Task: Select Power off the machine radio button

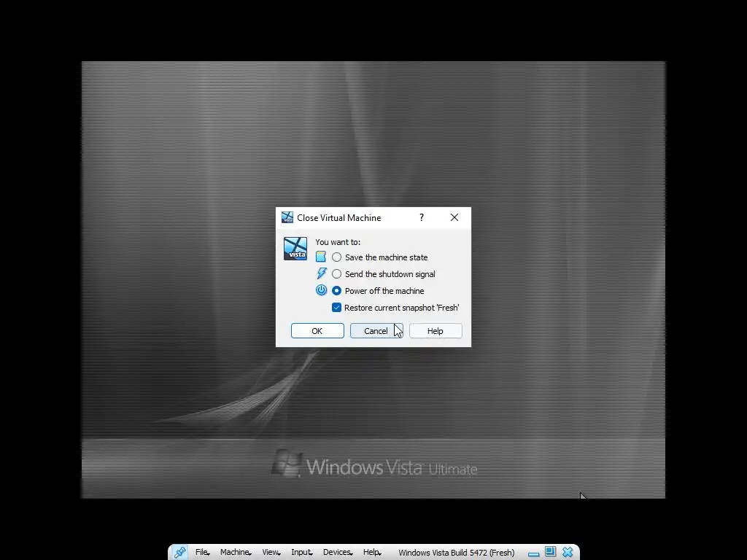Action: (x=337, y=290)
